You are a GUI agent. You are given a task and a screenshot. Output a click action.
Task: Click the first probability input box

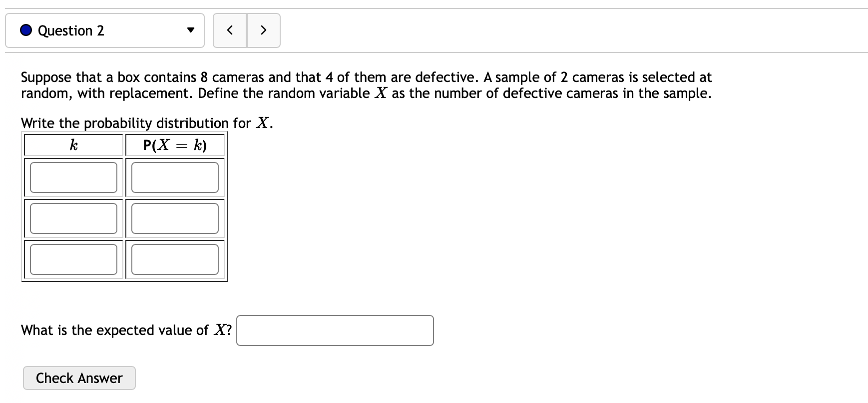[175, 177]
